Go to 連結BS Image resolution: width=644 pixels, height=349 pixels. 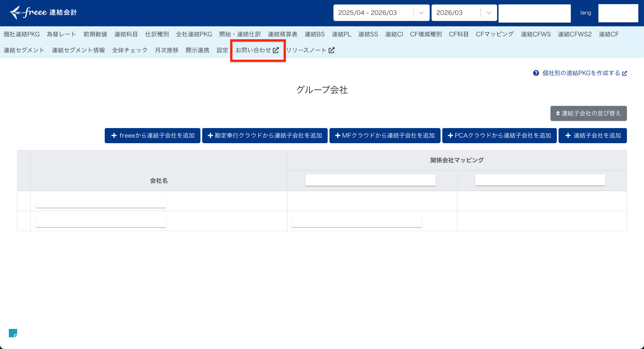click(314, 34)
